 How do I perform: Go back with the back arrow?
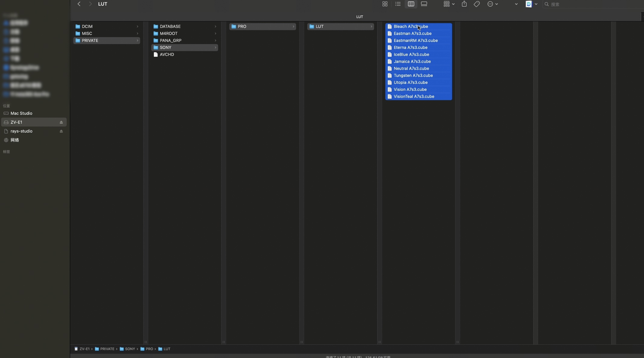tap(79, 4)
